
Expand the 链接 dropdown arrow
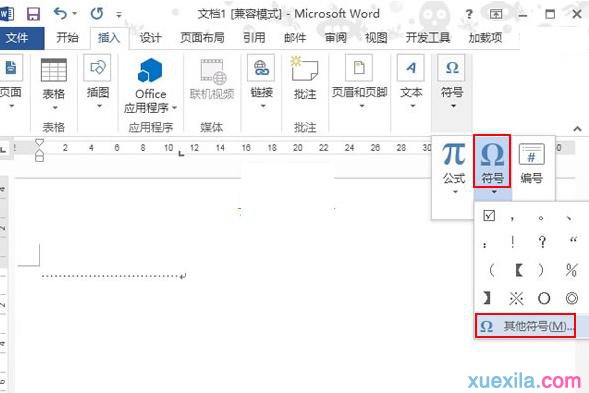click(x=263, y=106)
